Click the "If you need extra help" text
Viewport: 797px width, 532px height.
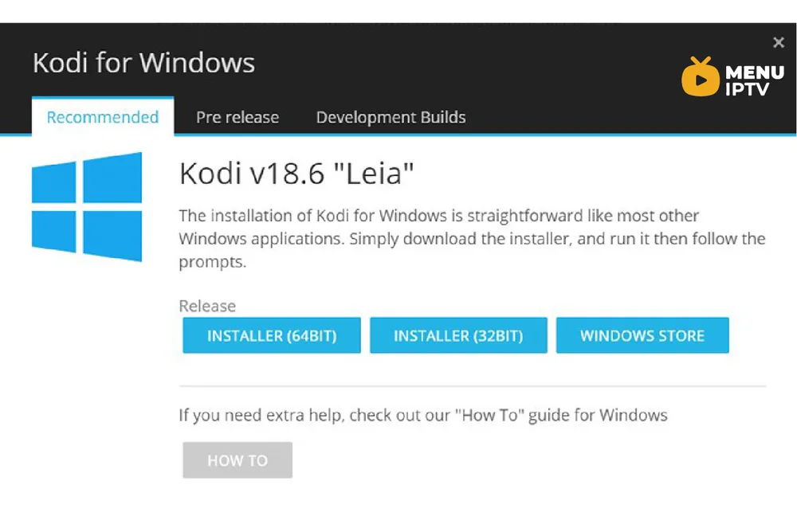pos(423,415)
